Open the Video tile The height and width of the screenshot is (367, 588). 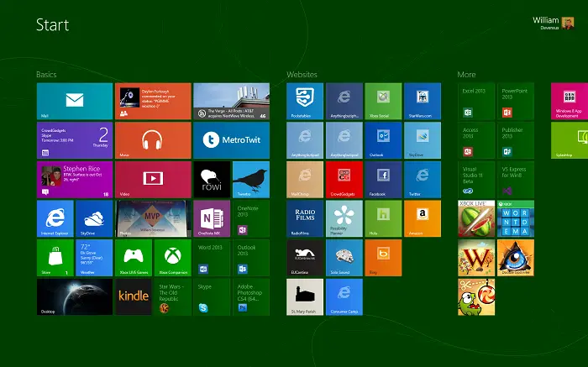pyautogui.click(x=153, y=180)
